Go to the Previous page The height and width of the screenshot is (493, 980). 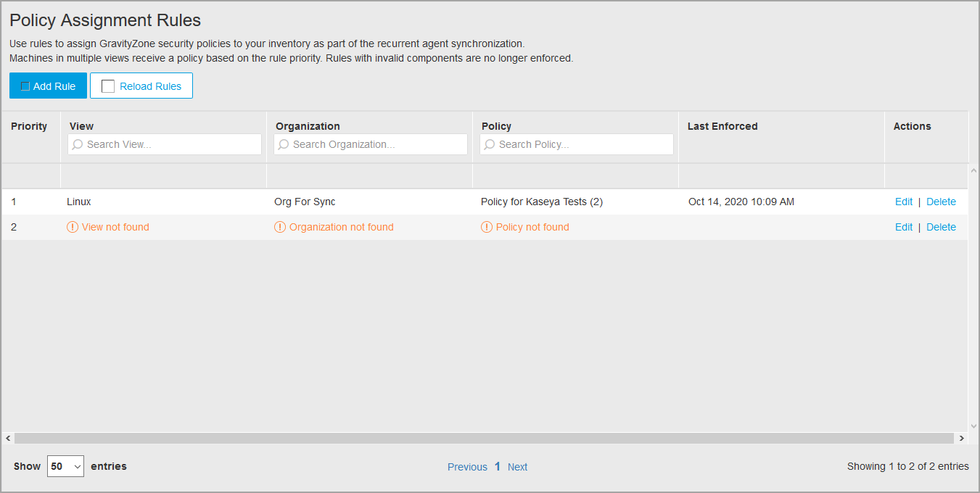click(x=467, y=467)
